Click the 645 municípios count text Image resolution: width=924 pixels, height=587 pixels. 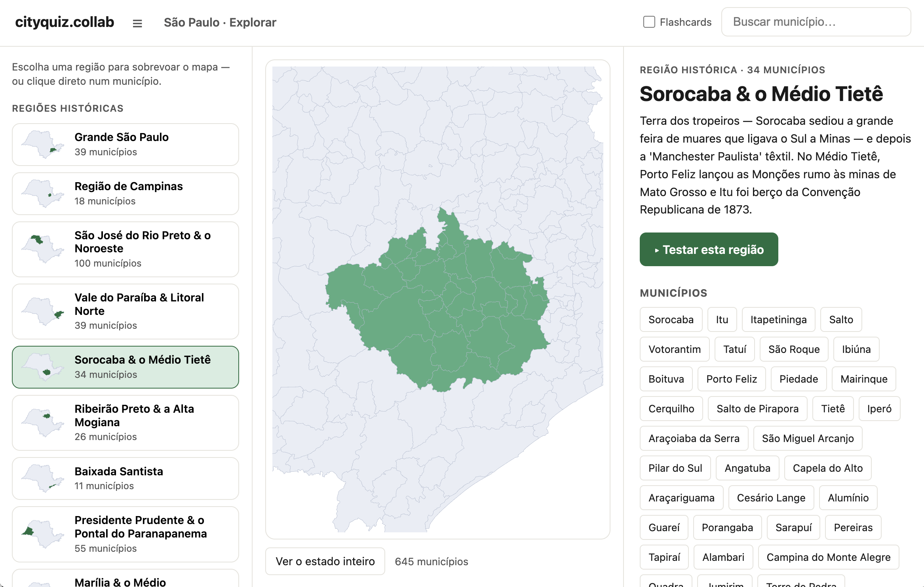431,562
